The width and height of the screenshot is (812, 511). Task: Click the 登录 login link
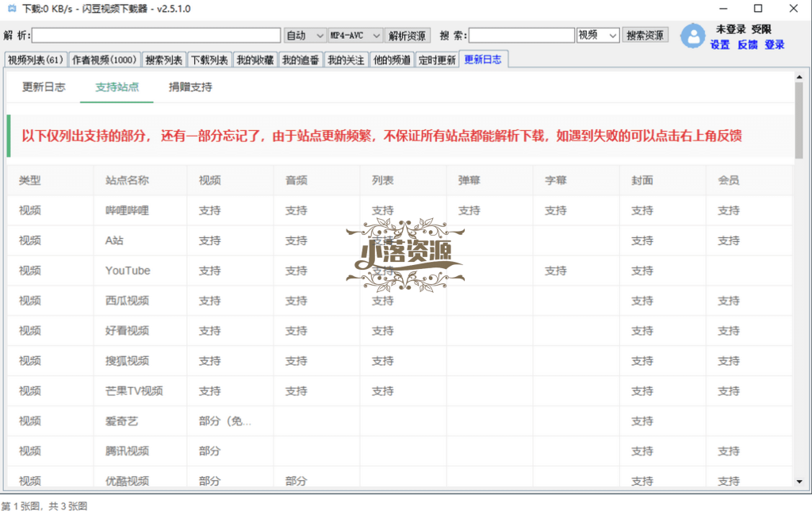click(x=774, y=44)
